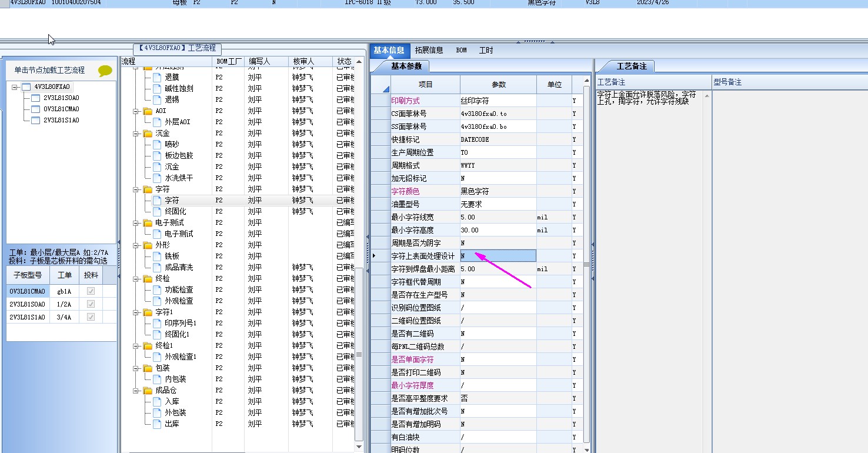Click the 0V3L81CMA0 cell in 子板型号 table
This screenshot has width=868, height=453.
click(28, 291)
